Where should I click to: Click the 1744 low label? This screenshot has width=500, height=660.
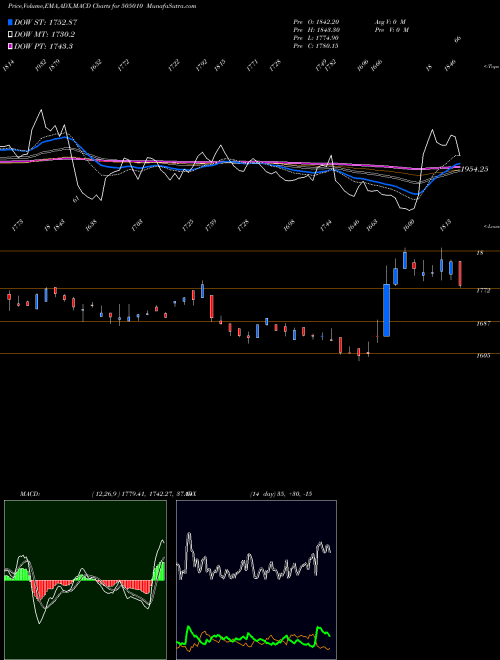326,225
